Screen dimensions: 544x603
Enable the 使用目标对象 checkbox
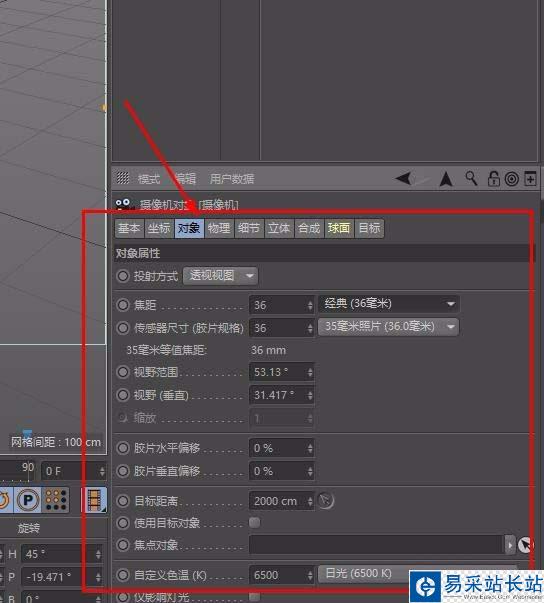coord(255,522)
